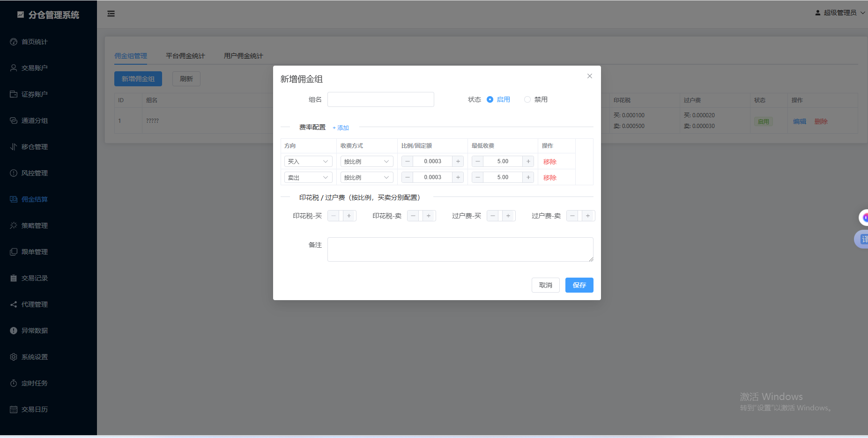Collapse the sidebar with the hamburger icon
868x438 pixels.
[111, 14]
